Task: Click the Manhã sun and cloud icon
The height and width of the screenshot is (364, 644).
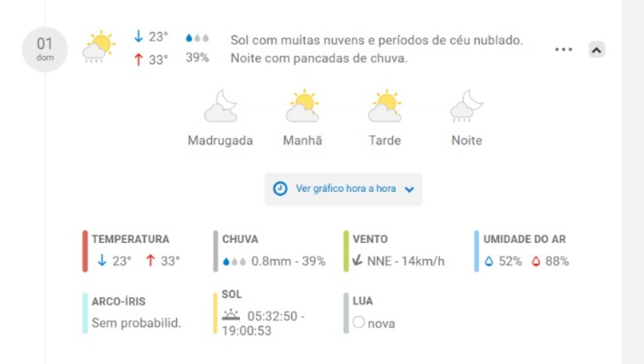Action: click(x=303, y=106)
